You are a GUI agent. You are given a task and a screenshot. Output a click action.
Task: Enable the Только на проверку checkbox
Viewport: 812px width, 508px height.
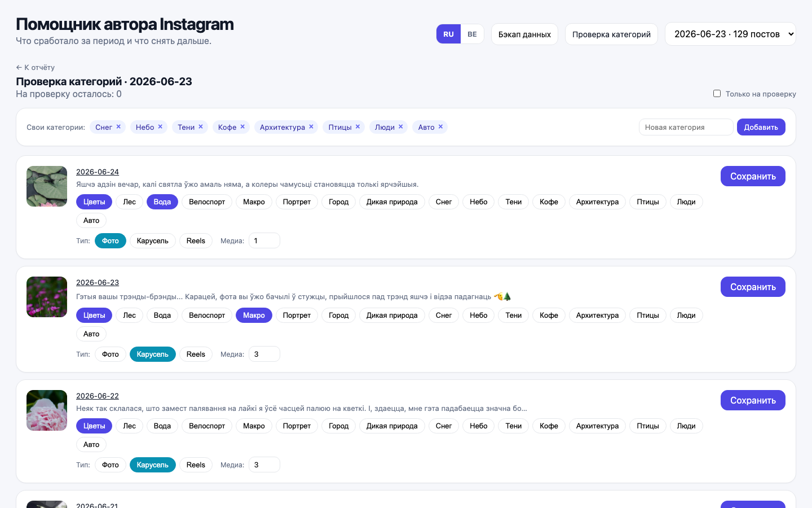(x=717, y=94)
